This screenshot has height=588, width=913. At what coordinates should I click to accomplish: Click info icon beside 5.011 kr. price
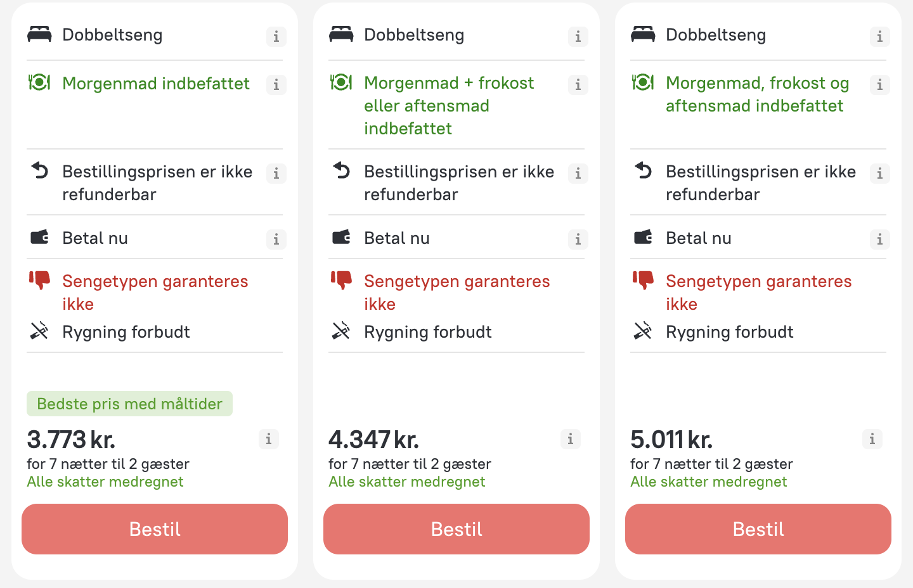[x=872, y=438]
